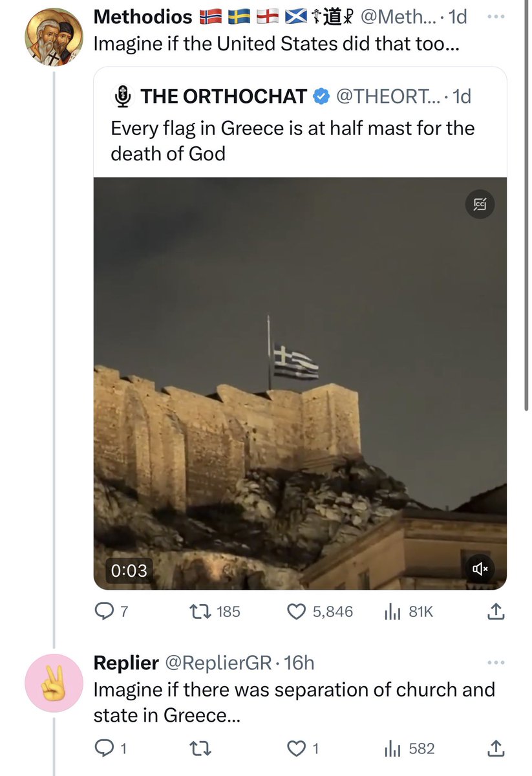The width and height of the screenshot is (532, 776).
Task: Open THE ORTHOCHAT microphone avatar
Action: [x=123, y=96]
